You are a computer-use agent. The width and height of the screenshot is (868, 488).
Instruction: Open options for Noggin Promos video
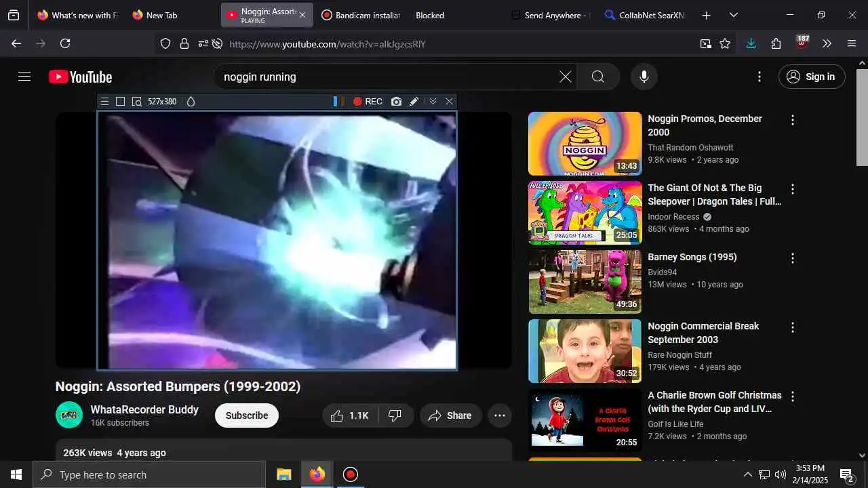[x=792, y=120]
